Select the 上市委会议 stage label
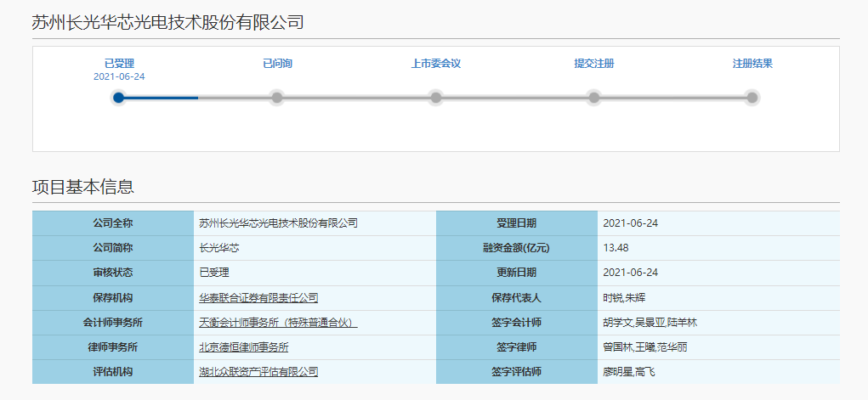 435,64
